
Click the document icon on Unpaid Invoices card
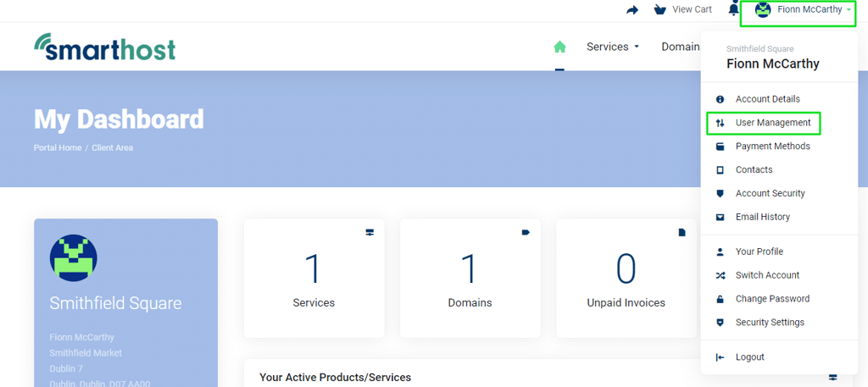[x=682, y=233]
